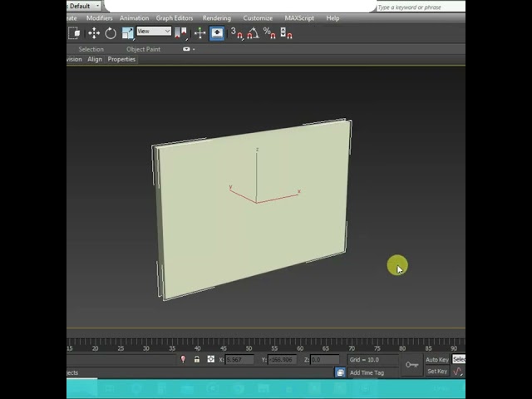Click the large Set Keys key icon
Viewport: 532px width, 399px height.
point(411,365)
